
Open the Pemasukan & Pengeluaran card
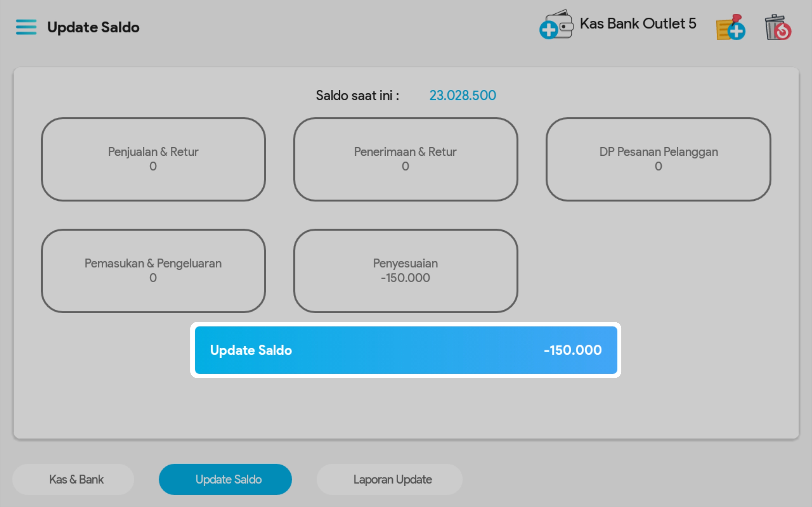click(x=153, y=271)
